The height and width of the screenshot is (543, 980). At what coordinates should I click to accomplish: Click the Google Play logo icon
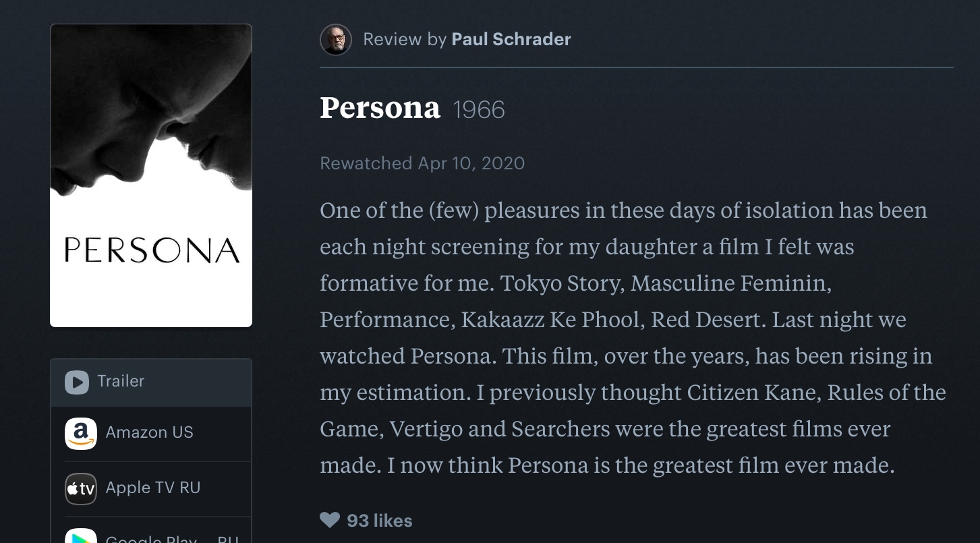tap(81, 537)
